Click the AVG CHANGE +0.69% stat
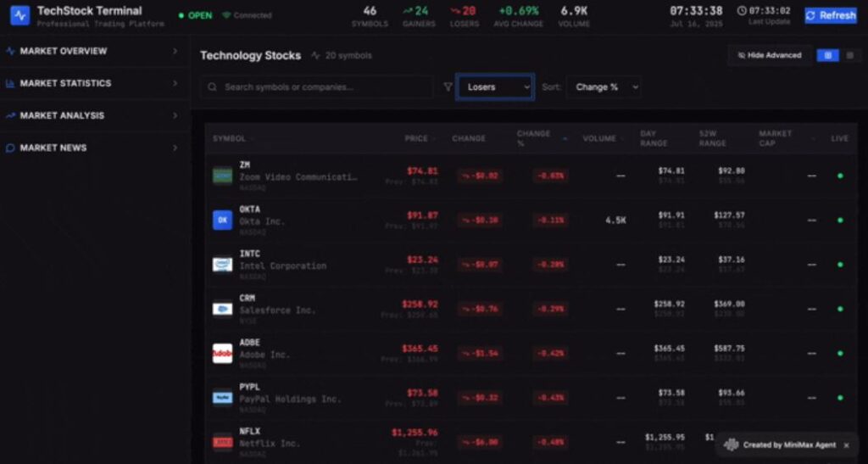This screenshot has height=464, width=868. point(518,16)
